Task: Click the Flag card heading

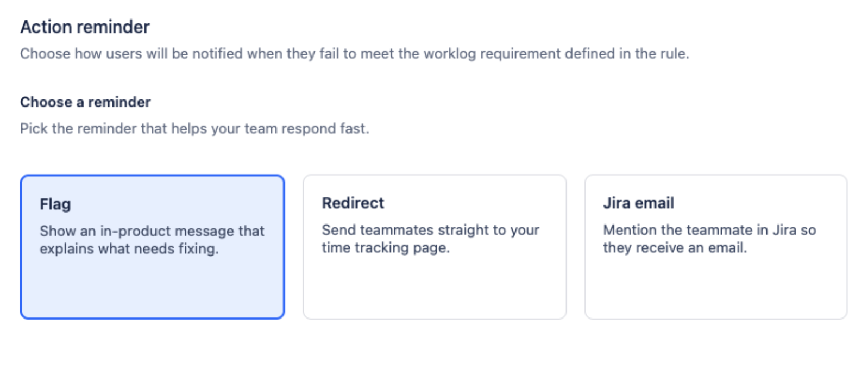Action: (x=55, y=205)
